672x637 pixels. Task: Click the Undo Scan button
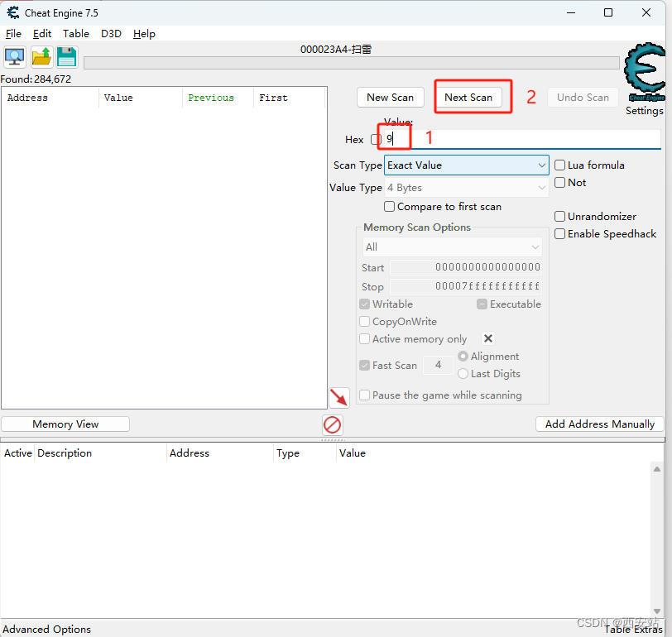pos(583,98)
